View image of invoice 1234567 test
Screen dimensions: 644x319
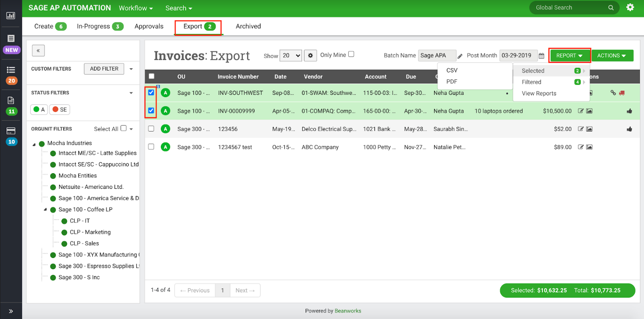point(589,147)
